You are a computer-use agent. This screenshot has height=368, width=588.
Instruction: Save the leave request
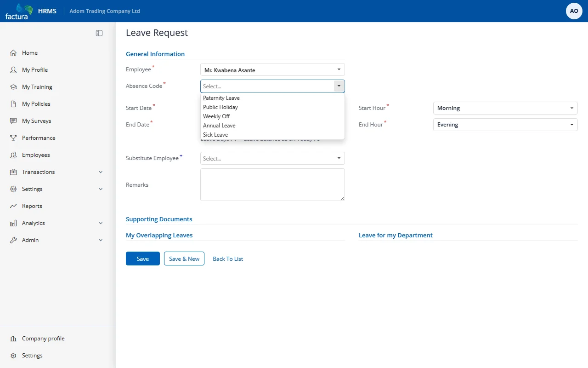pos(143,259)
